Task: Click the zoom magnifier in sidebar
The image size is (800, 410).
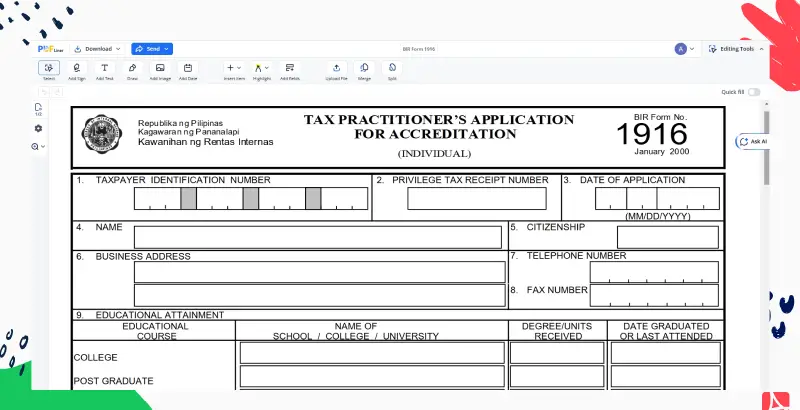Action: pos(35,146)
